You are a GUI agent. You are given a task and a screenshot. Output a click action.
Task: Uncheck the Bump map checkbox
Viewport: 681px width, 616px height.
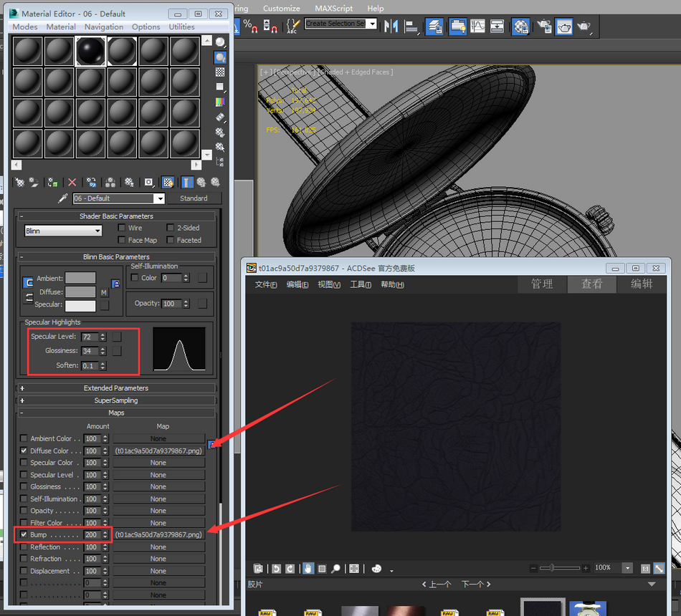(x=24, y=535)
